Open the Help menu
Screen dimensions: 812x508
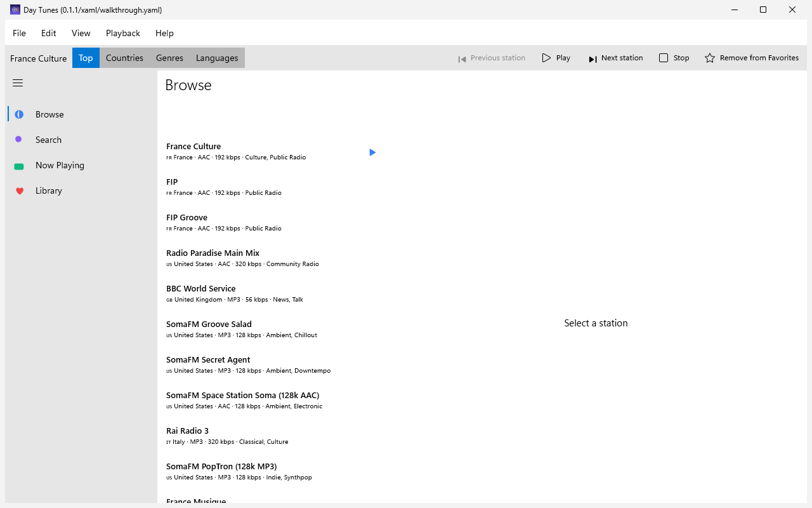[164, 33]
